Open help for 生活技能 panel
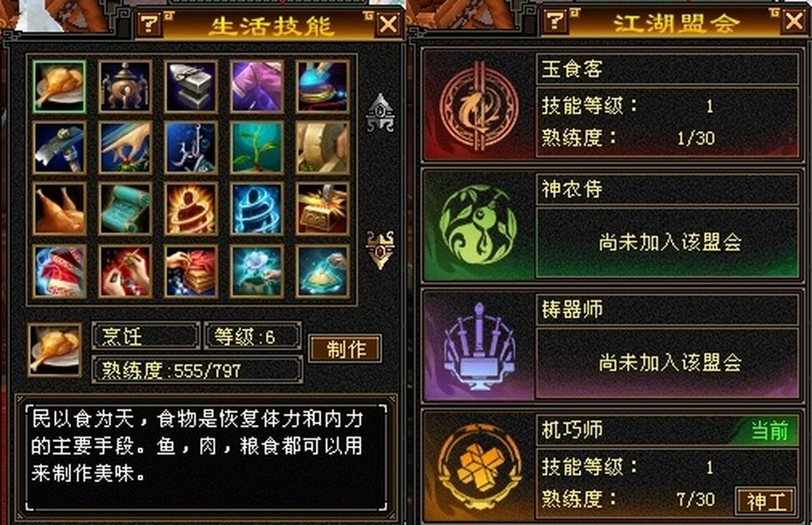 click(x=149, y=24)
